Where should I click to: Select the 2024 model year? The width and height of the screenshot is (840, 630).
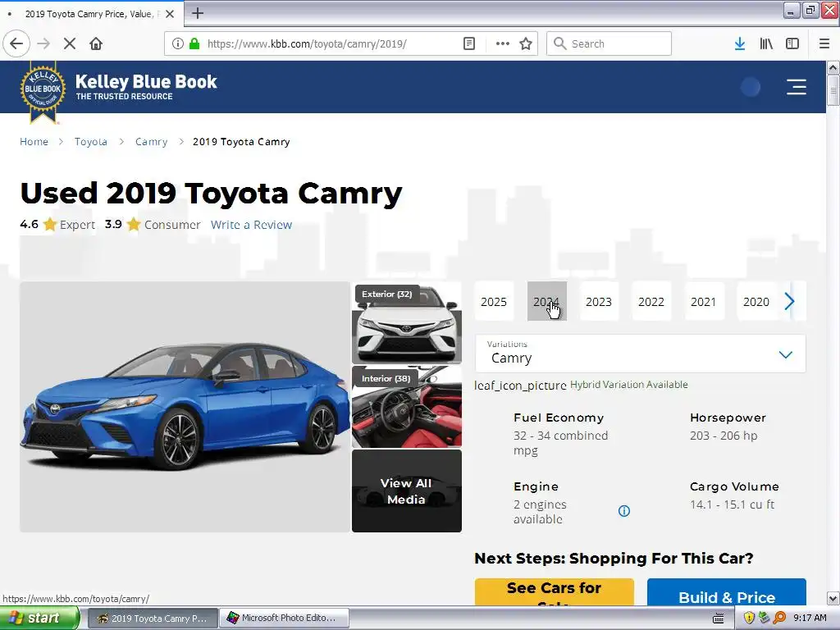pyautogui.click(x=546, y=302)
